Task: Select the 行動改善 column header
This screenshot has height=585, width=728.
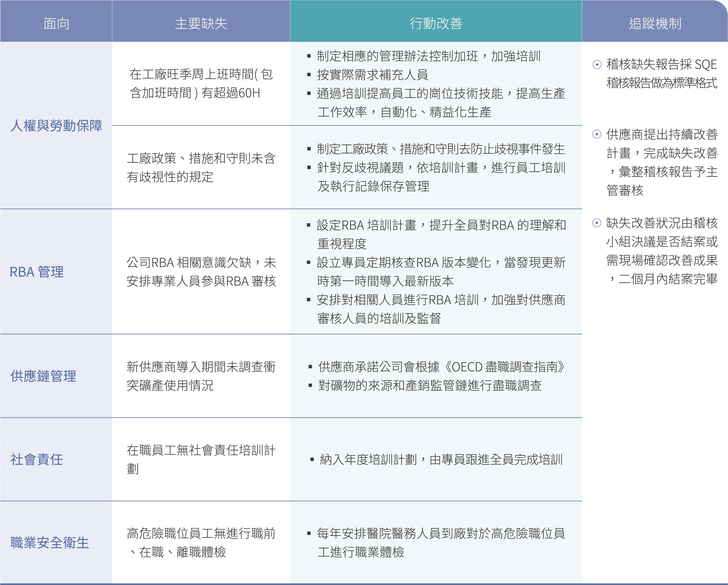Action: point(436,24)
